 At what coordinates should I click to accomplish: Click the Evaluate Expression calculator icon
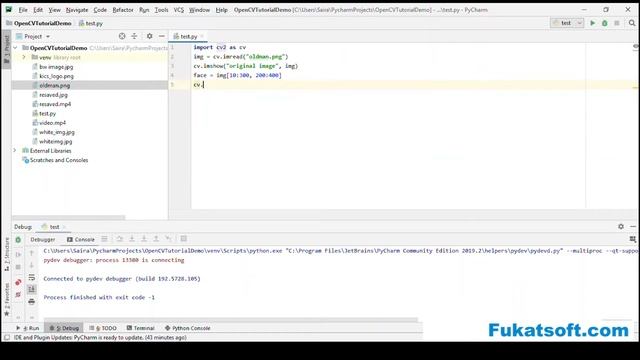point(184,239)
